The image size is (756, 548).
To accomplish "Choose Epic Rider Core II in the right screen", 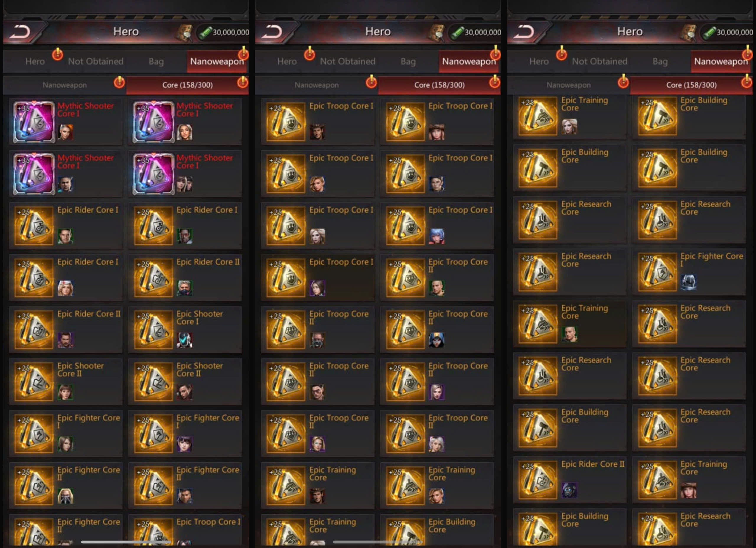I will (570, 480).
